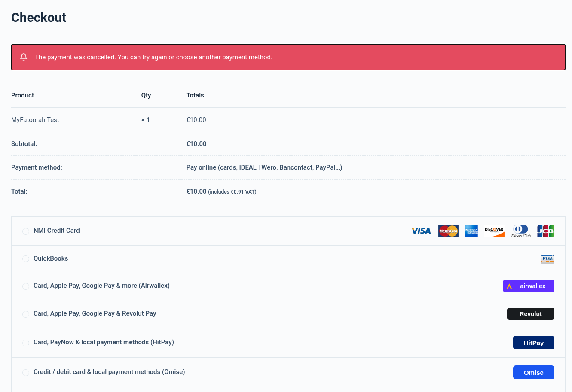Choose the Revolut Pay radio option

click(x=26, y=314)
